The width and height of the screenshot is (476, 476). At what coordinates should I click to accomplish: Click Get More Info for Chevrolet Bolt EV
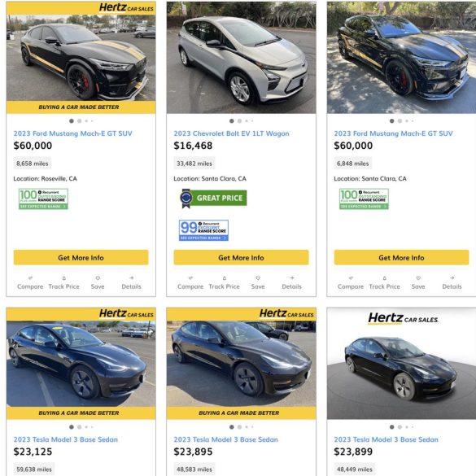pos(241,257)
